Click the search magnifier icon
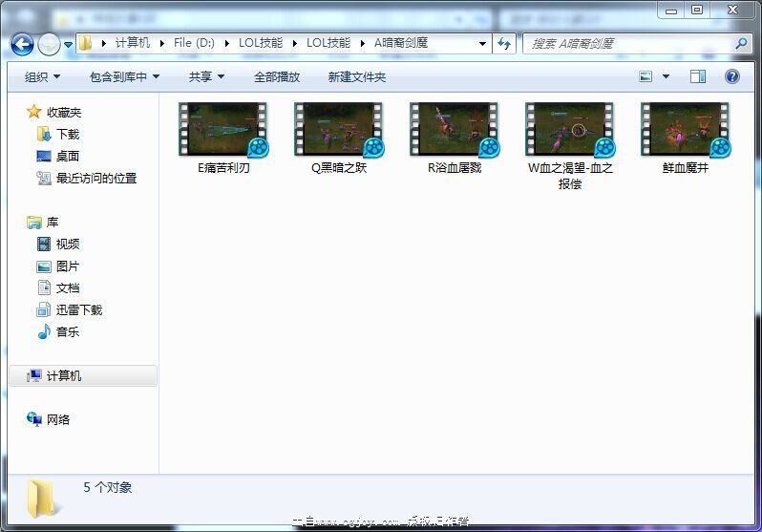Viewport: 762px width, 532px height. click(x=741, y=44)
